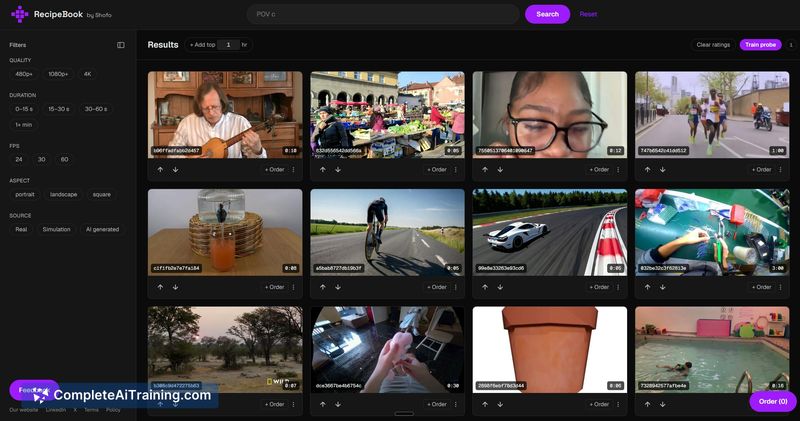800x421 pixels.
Task: Downvote the white race car video
Action: tap(500, 287)
